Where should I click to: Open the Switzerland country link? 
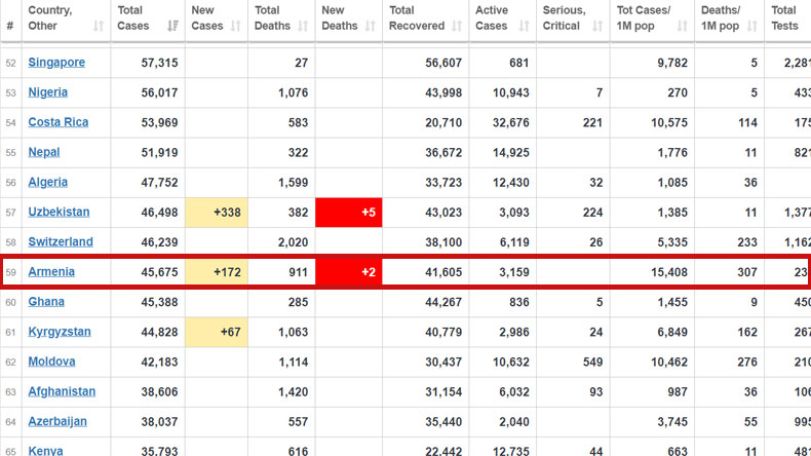click(61, 242)
